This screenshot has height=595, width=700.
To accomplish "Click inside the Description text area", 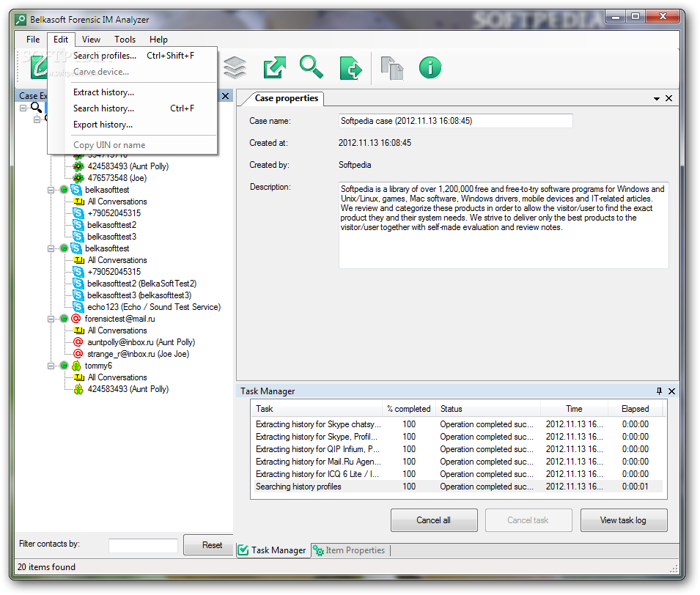I will (x=504, y=225).
